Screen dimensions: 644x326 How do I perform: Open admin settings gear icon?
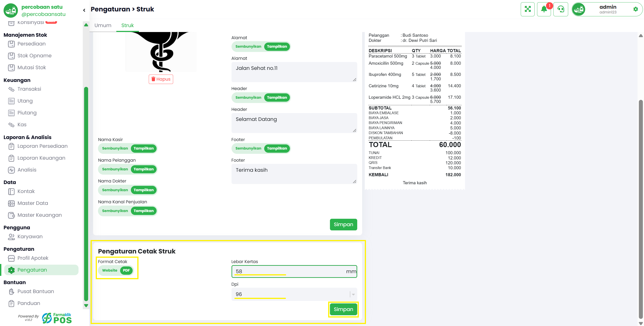pos(635,9)
